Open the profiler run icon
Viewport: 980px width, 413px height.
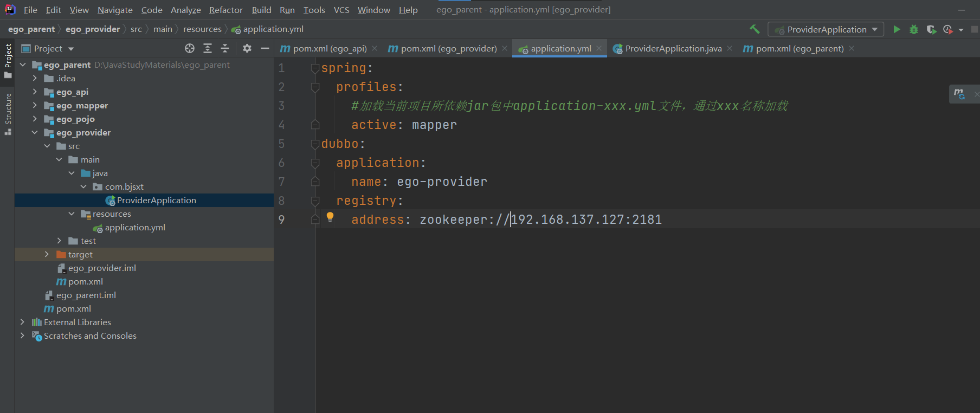point(947,29)
